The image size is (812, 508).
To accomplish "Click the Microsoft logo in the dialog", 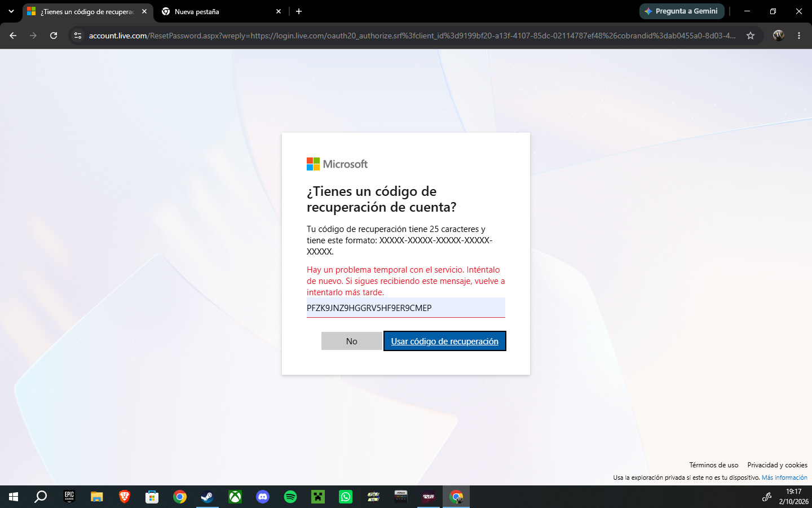I will point(337,164).
